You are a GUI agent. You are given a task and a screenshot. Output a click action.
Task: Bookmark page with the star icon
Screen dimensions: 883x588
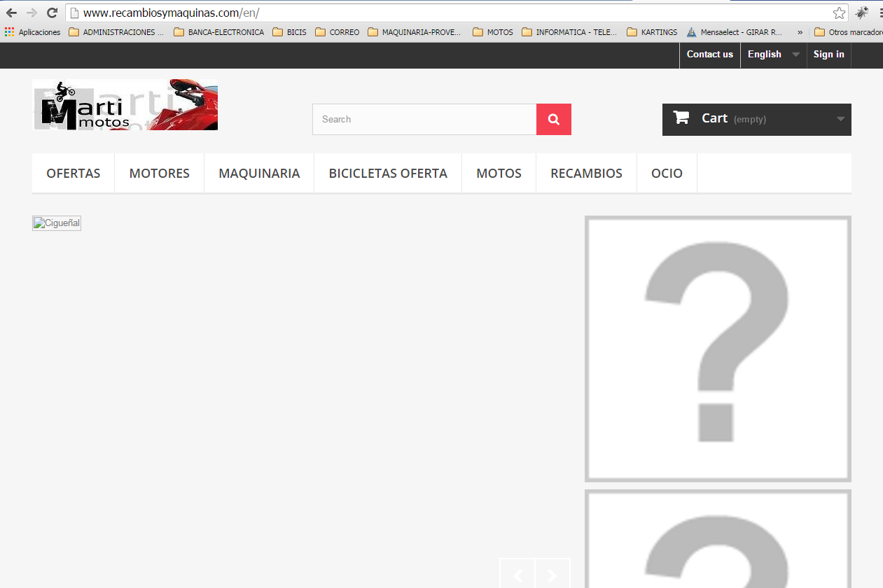pos(839,13)
